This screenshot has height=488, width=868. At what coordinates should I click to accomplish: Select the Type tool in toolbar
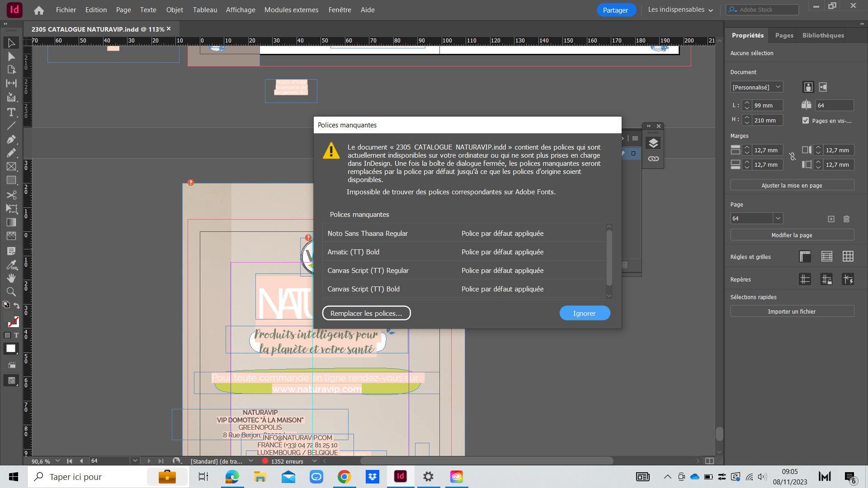11,112
